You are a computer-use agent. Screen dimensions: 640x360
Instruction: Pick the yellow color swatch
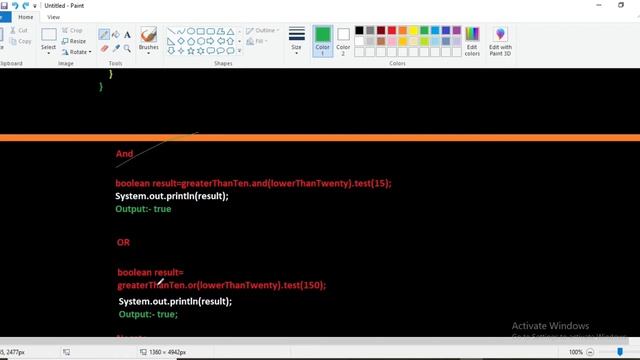(x=413, y=30)
